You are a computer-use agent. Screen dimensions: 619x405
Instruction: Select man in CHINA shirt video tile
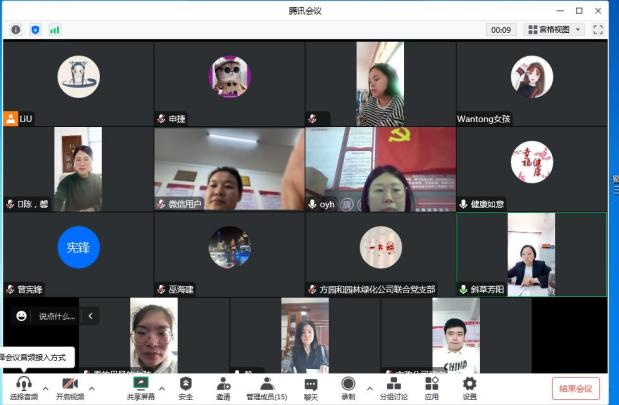click(456, 335)
